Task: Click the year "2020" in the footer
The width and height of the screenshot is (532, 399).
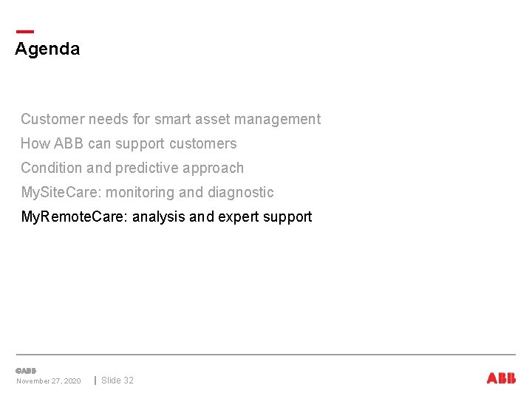Action: pos(72,381)
